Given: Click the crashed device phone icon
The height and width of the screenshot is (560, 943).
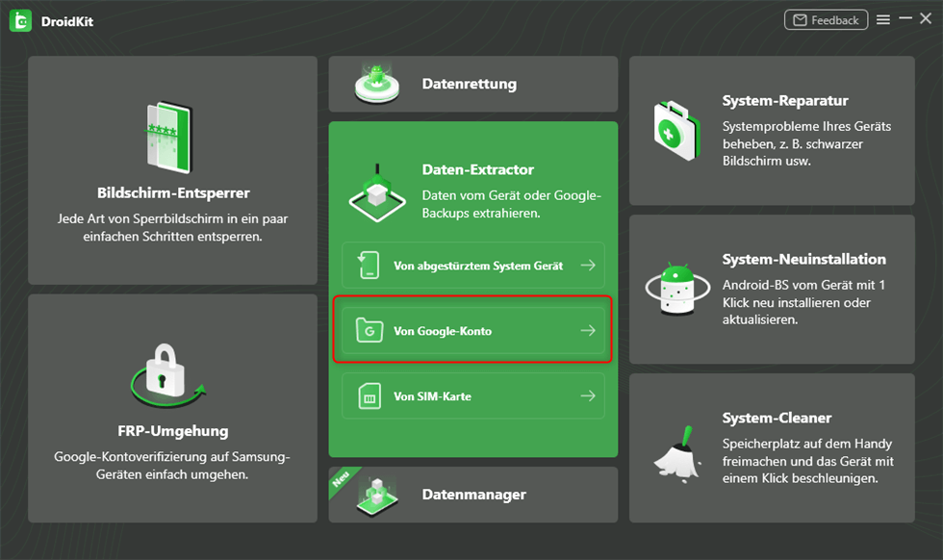Looking at the screenshot, I should tap(369, 266).
